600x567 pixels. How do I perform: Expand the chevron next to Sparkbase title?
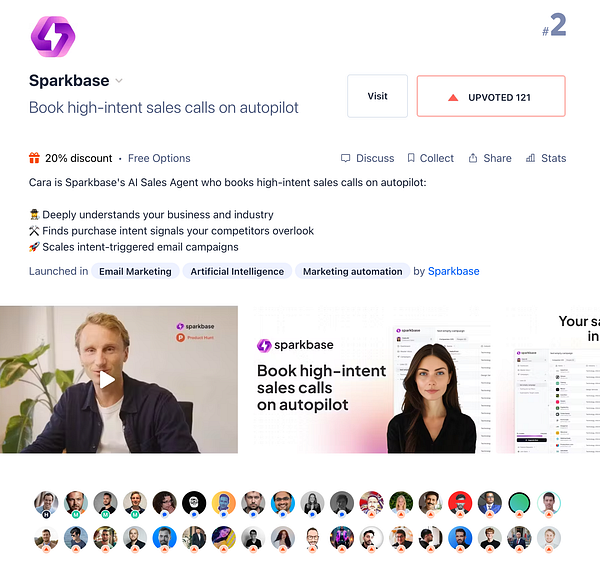(x=119, y=81)
